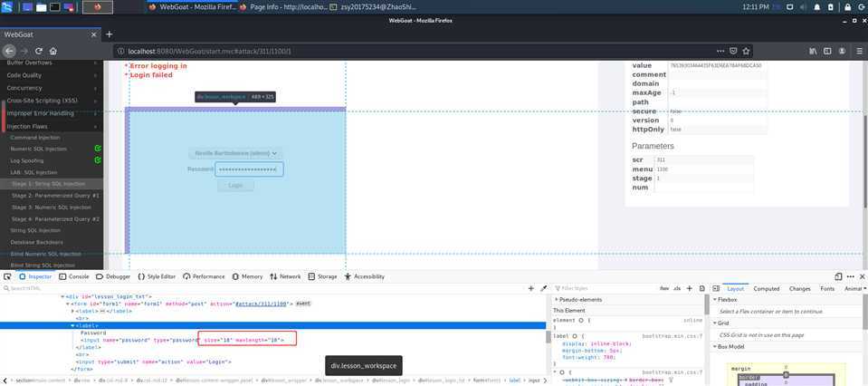
Task: Open the Database Backdoors lesson
Action: point(36,243)
